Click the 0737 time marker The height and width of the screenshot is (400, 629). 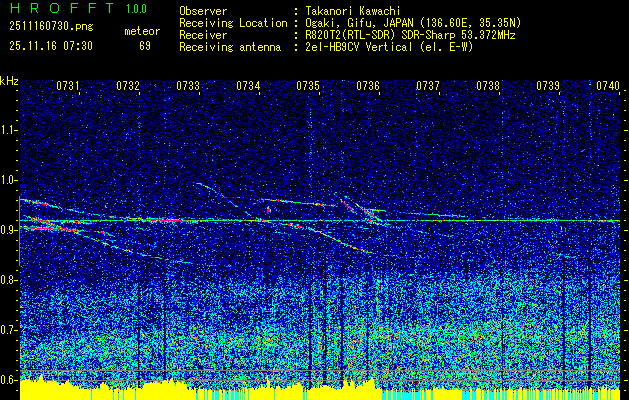coord(428,85)
